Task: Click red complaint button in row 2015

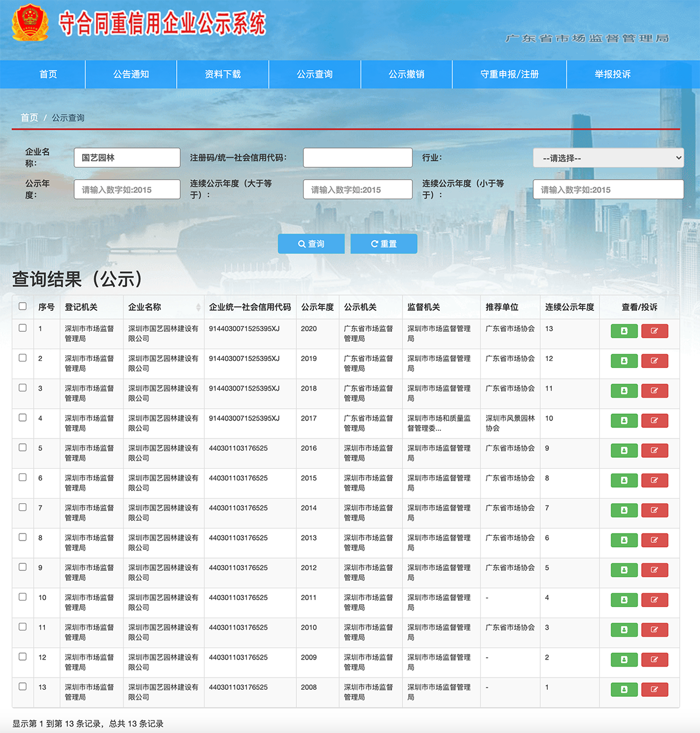Action: 654,481
